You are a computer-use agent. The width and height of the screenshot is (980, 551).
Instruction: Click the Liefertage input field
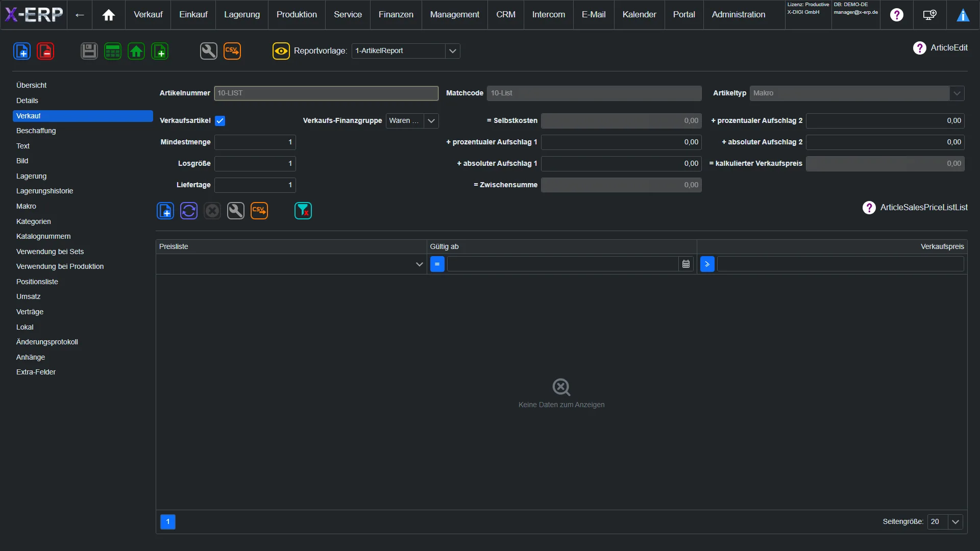click(x=255, y=185)
